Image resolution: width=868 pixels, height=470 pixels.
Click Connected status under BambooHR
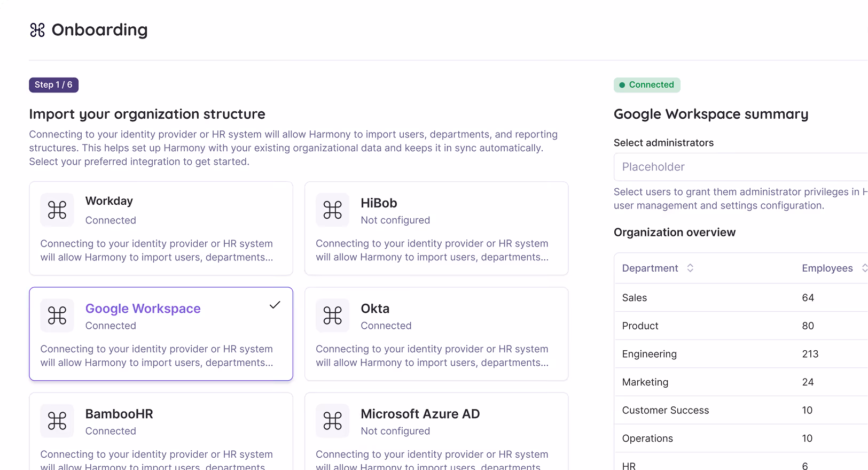click(111, 431)
